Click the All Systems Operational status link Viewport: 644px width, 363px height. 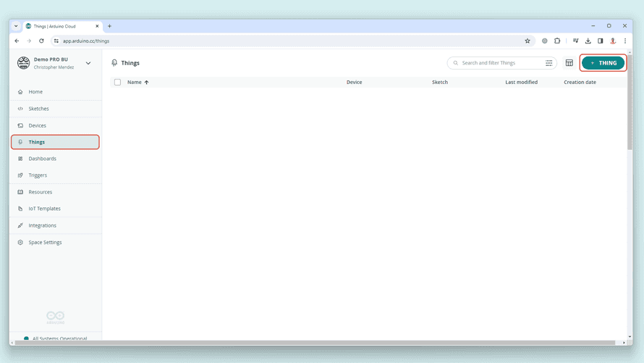click(59, 338)
